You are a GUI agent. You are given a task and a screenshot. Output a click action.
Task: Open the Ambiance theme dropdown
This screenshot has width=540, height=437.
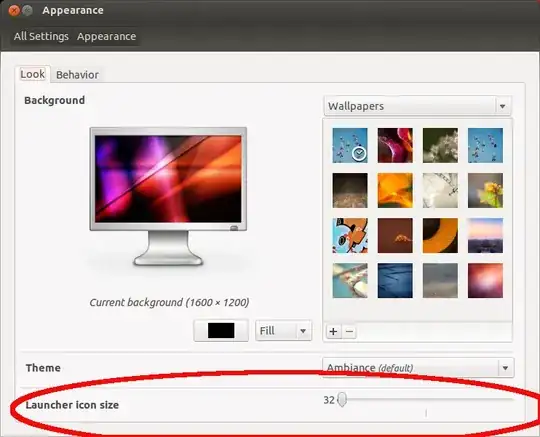pyautogui.click(x=418, y=368)
